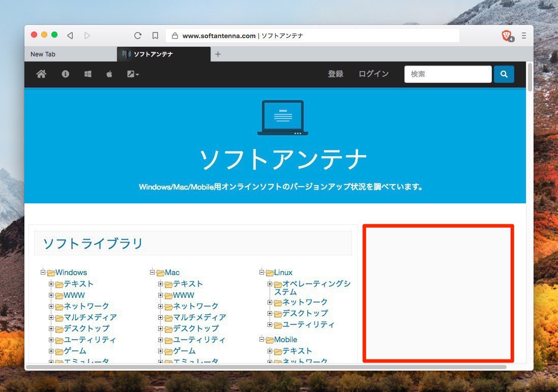Open デスクトップ under Mac
558x392 pixels.
click(x=196, y=328)
